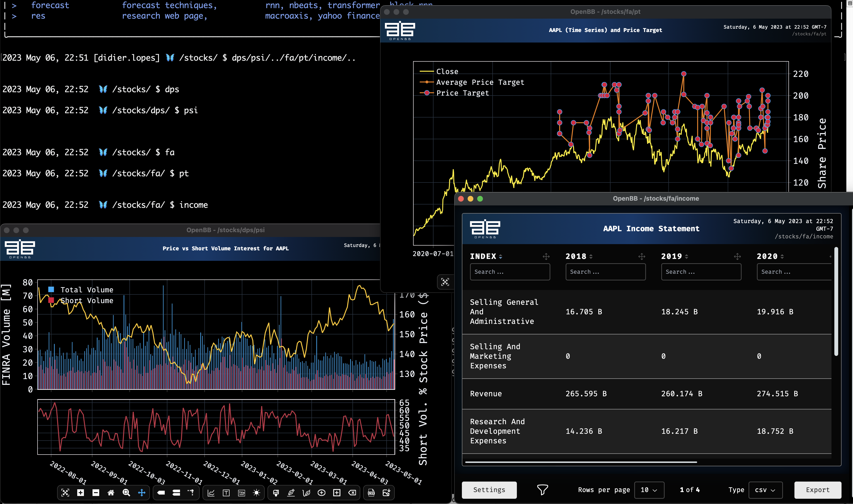
Task: Click the overlay line chart icon
Action: (211, 493)
